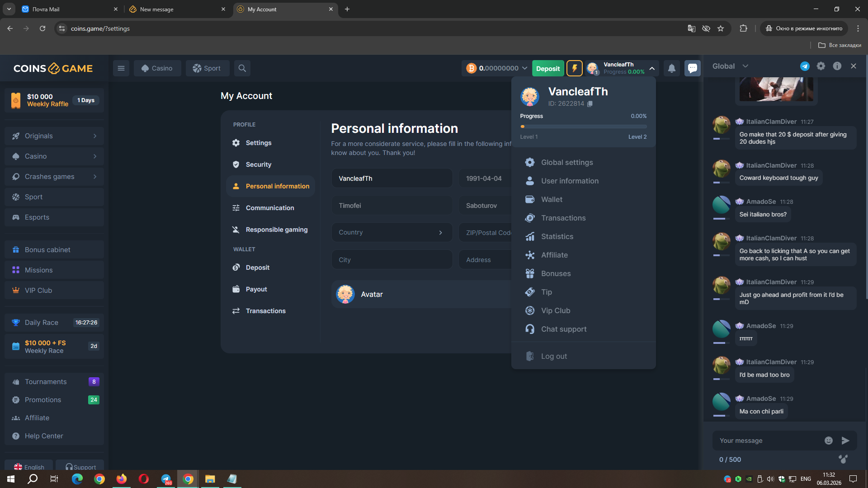Open the Country selector field

point(392,232)
